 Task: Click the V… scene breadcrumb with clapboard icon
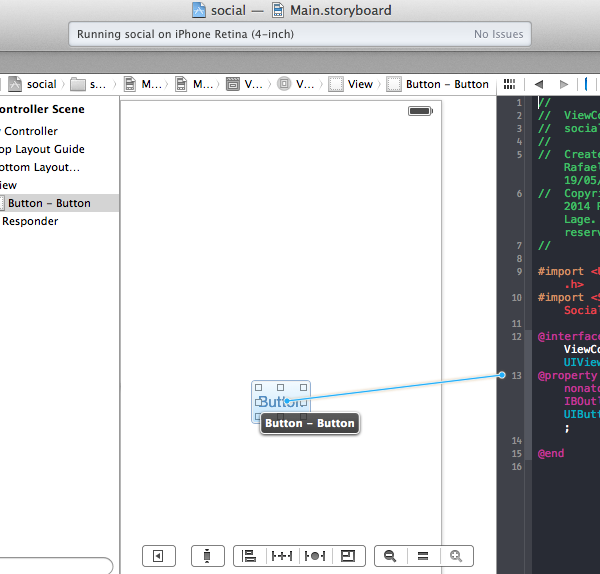[245, 84]
